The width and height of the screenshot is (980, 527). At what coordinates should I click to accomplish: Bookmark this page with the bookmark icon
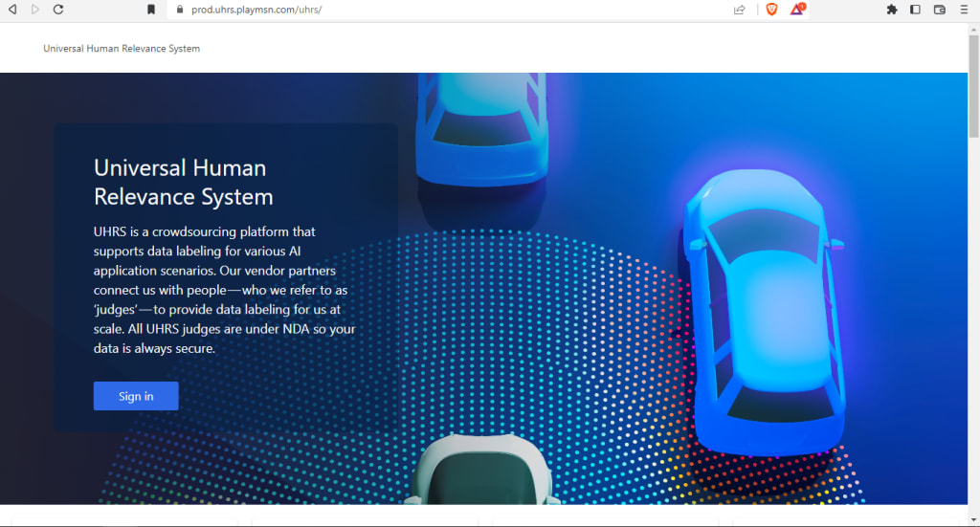click(x=151, y=10)
